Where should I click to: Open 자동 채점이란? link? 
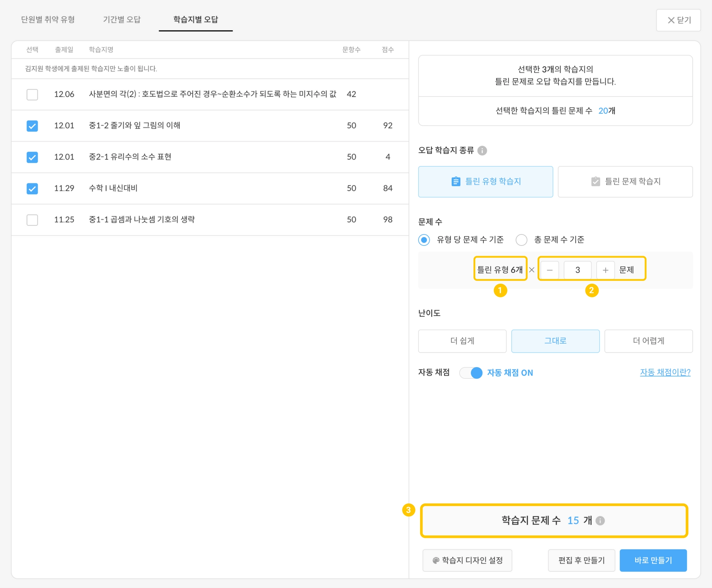pyautogui.click(x=665, y=372)
